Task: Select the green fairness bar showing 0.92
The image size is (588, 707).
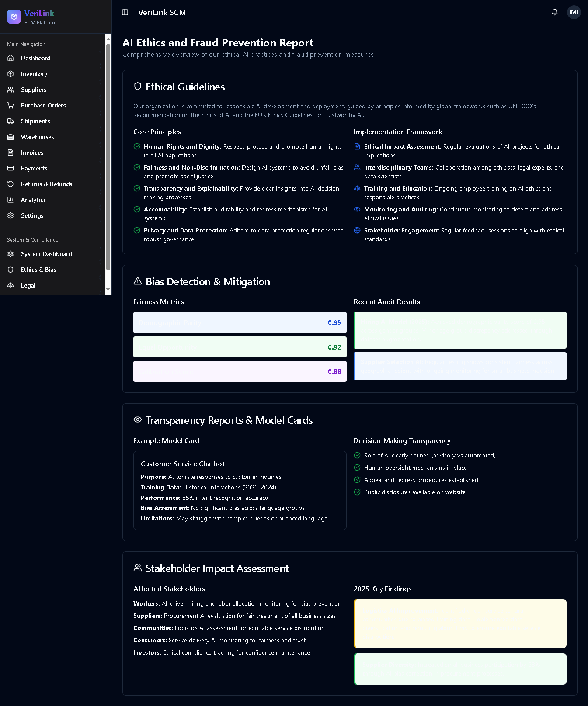Action: (240, 347)
